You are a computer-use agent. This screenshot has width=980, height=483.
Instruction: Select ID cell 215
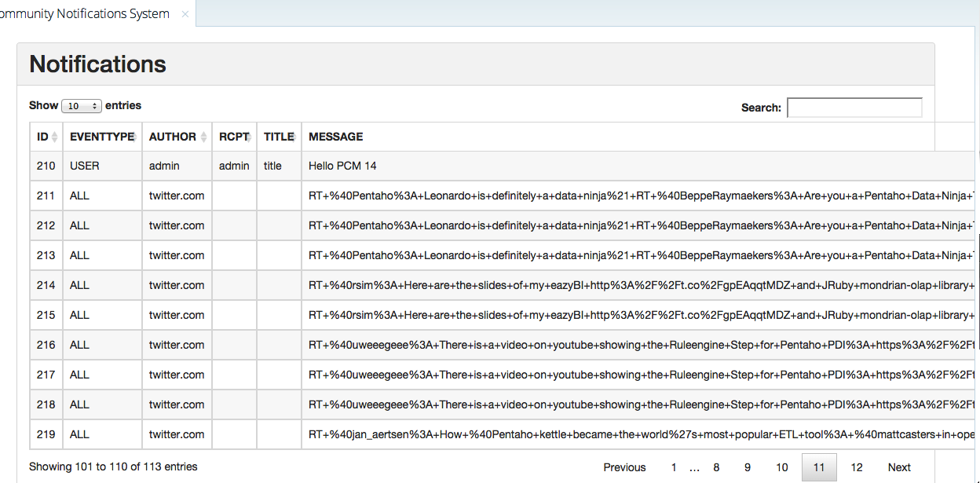click(46, 315)
